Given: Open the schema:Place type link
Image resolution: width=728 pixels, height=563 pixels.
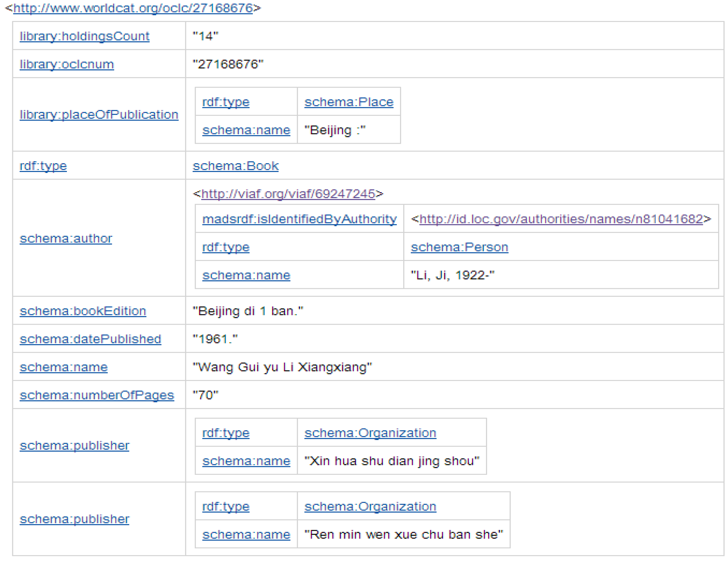Looking at the screenshot, I should (x=349, y=102).
